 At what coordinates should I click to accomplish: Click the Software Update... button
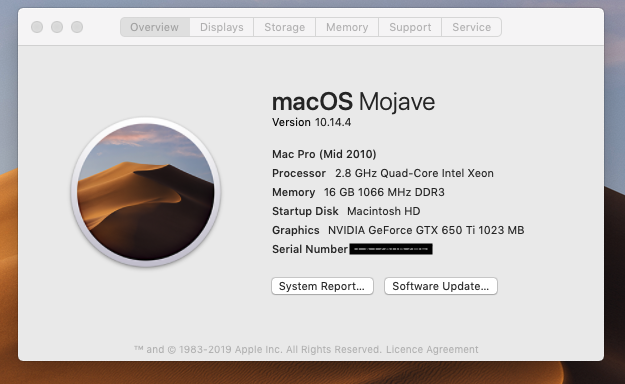(441, 286)
